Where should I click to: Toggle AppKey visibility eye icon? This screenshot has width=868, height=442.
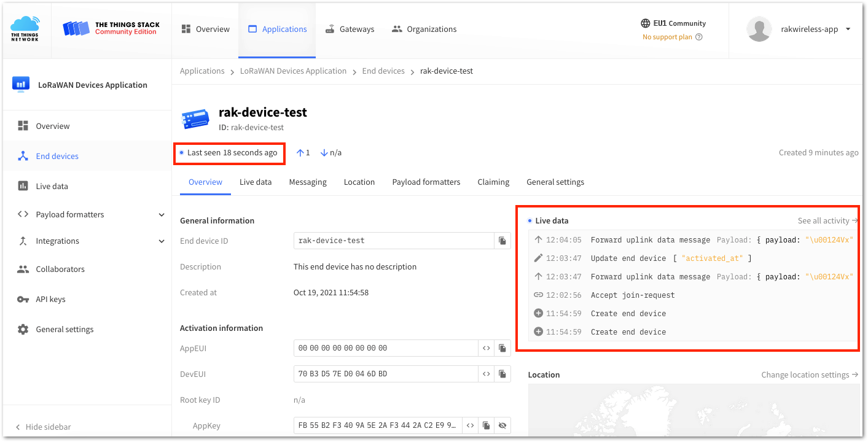[x=502, y=425]
